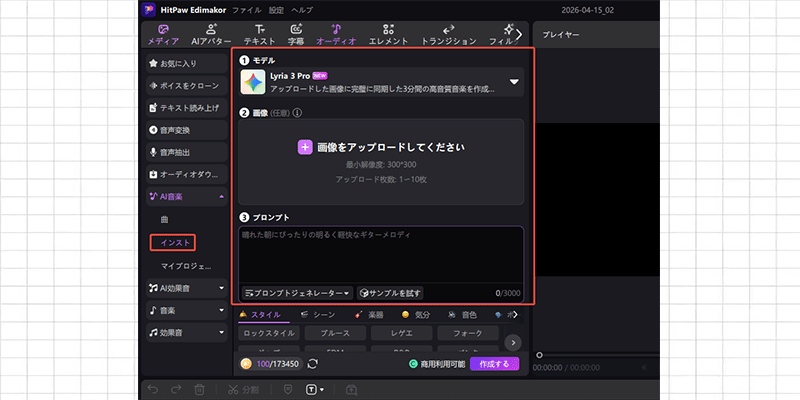The width and height of the screenshot is (800, 400).
Task: Open 音声変換 voice changer
Action: click(187, 130)
